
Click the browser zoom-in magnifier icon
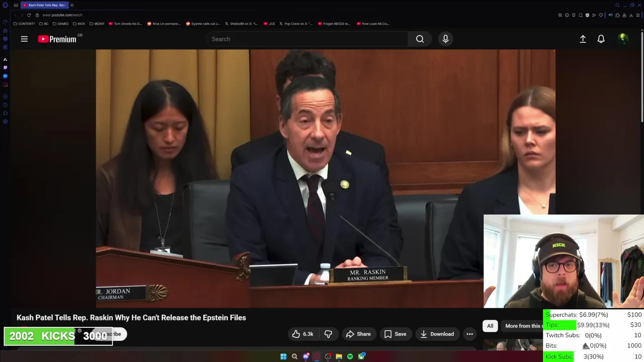point(560,15)
